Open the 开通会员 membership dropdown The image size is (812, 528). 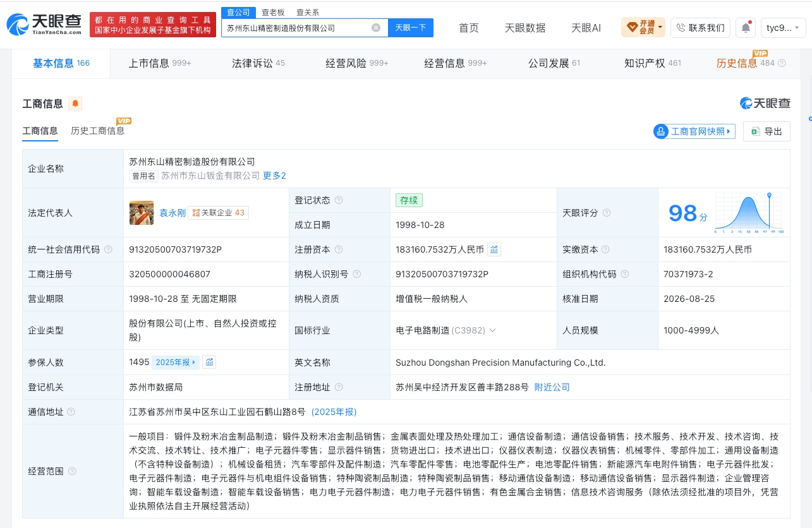click(643, 28)
